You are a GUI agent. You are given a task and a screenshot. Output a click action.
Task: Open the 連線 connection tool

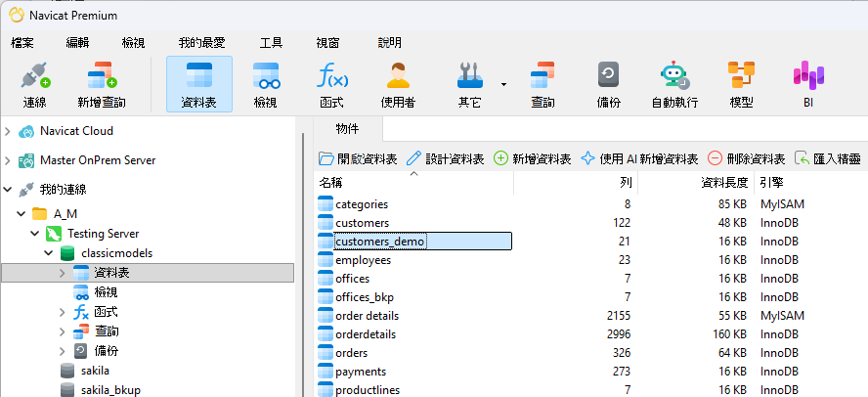pyautogui.click(x=34, y=84)
